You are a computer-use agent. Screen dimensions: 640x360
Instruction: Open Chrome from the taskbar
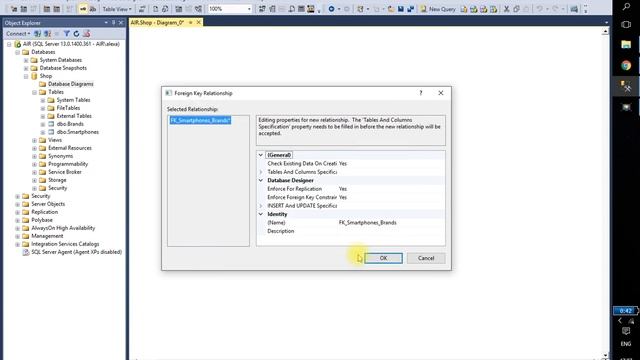point(626,65)
